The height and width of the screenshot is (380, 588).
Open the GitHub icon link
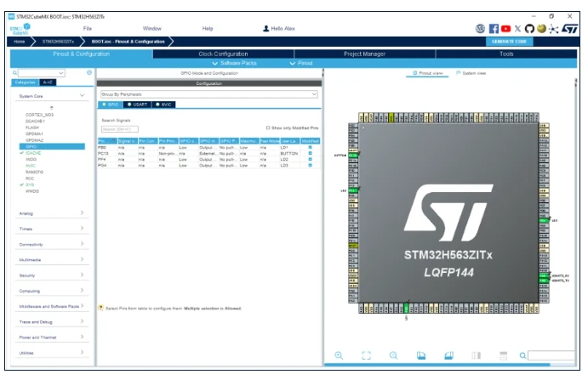pyautogui.click(x=529, y=29)
